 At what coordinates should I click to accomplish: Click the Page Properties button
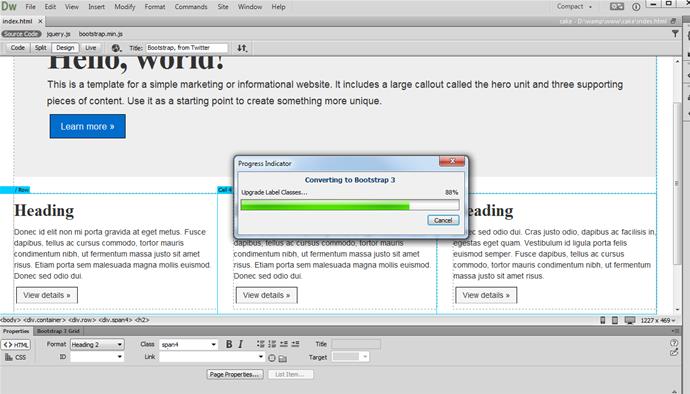(235, 374)
